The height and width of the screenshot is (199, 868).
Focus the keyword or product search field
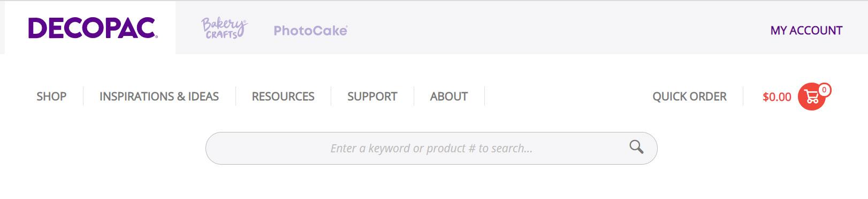pyautogui.click(x=431, y=148)
